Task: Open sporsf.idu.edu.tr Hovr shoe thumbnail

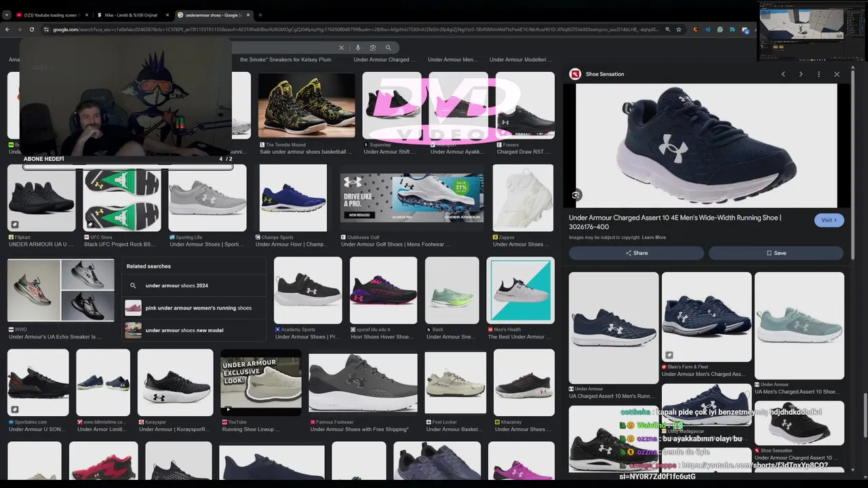Action: pyautogui.click(x=383, y=290)
